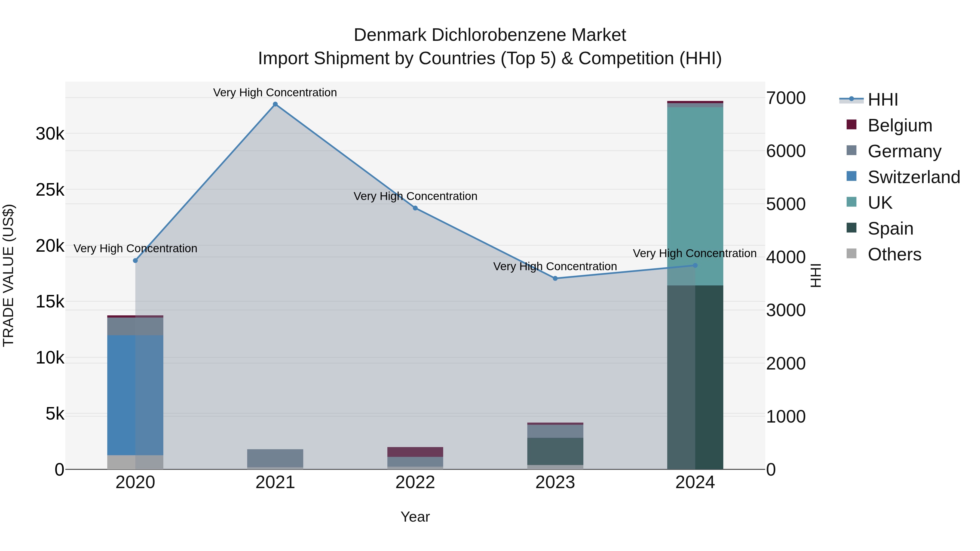Toggle Germany legend entry
This screenshot has width=980, height=551.
894,151
